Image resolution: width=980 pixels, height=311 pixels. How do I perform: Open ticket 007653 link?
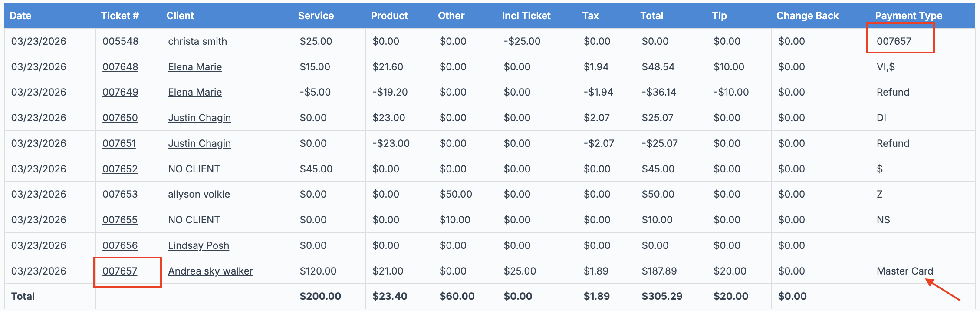point(120,194)
